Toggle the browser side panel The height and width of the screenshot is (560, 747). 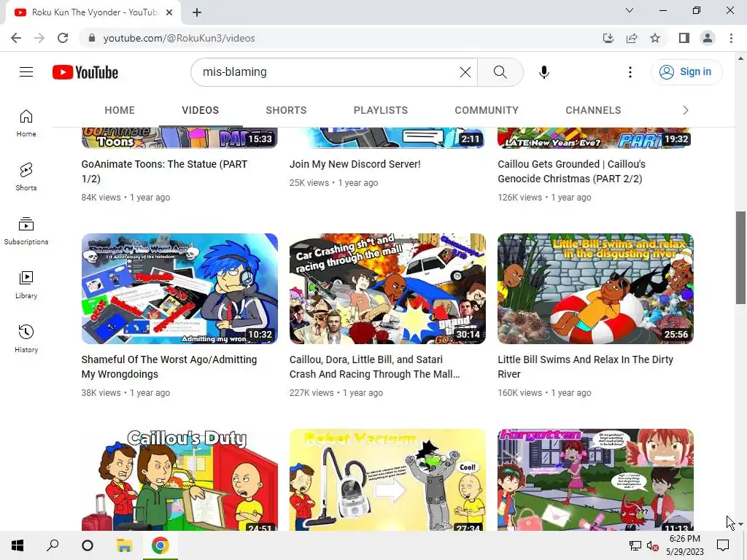(x=684, y=38)
